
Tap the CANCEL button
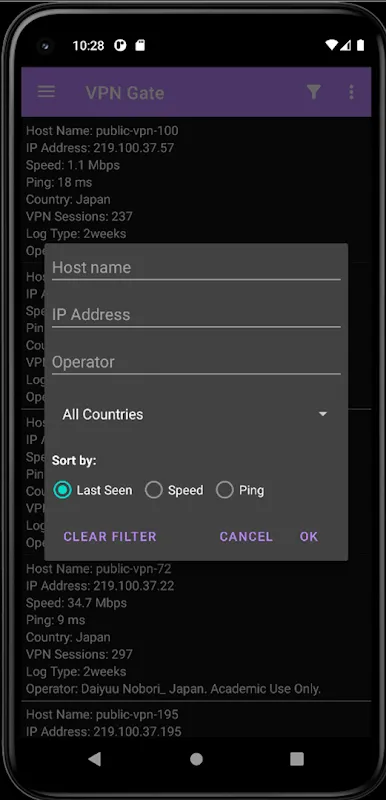pyautogui.click(x=246, y=536)
